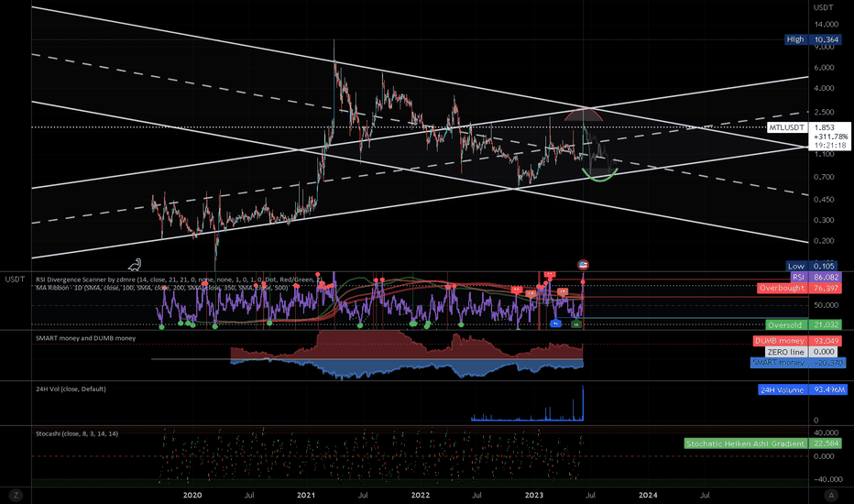Click the Overbought 76.397 label
Image resolution: width=854 pixels, height=504 pixels.
coord(799,288)
